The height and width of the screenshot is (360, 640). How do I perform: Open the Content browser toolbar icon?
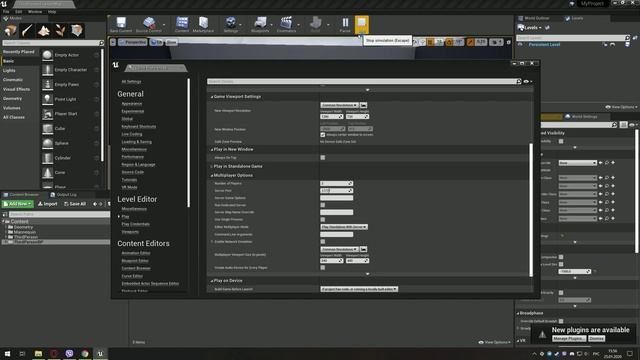tap(182, 24)
